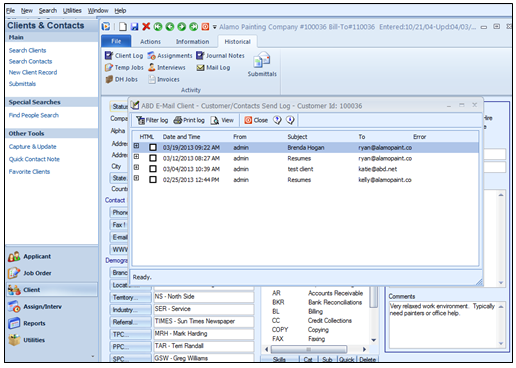Open the Utilities module in sidebar
The image size is (516, 368).
pos(52,340)
